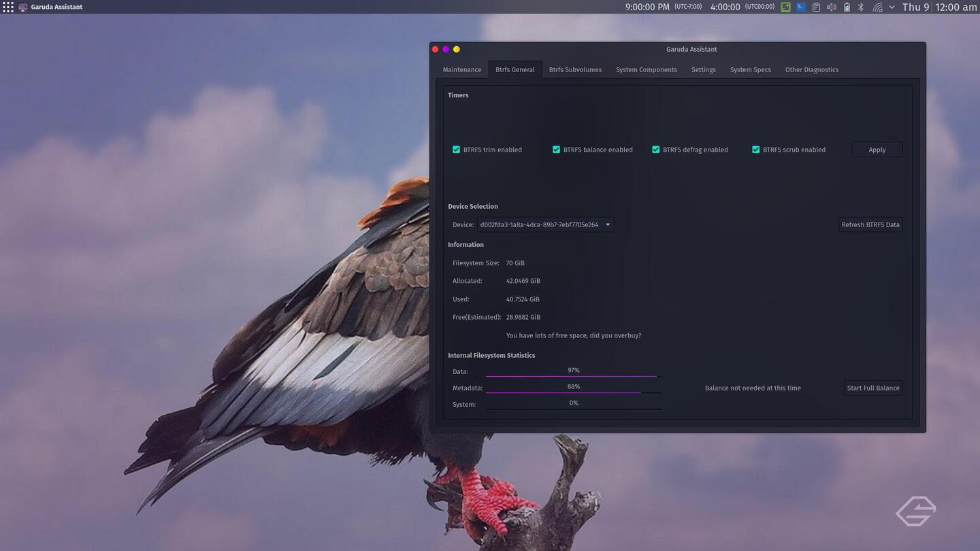
Task: Click the Garuda Assistant label in the top panel
Action: (x=56, y=7)
